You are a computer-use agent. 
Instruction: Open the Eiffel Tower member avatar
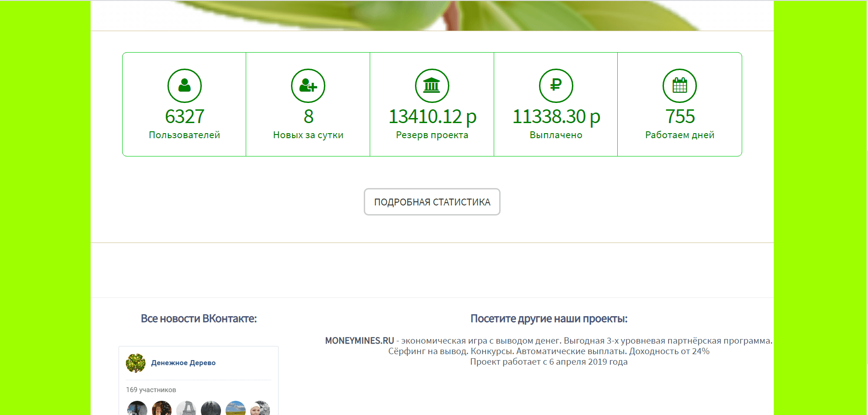coord(186,409)
